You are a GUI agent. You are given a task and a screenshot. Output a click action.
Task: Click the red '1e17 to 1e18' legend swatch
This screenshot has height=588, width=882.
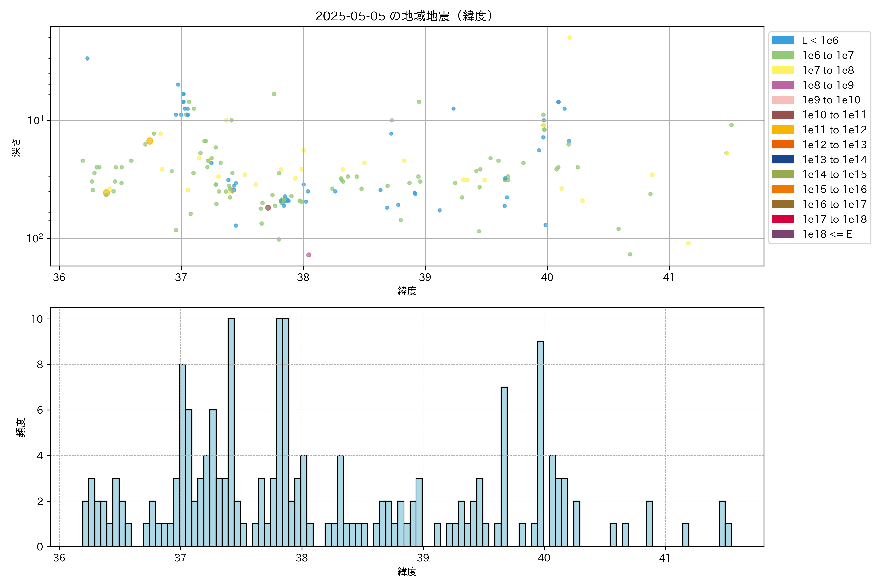[x=783, y=219]
